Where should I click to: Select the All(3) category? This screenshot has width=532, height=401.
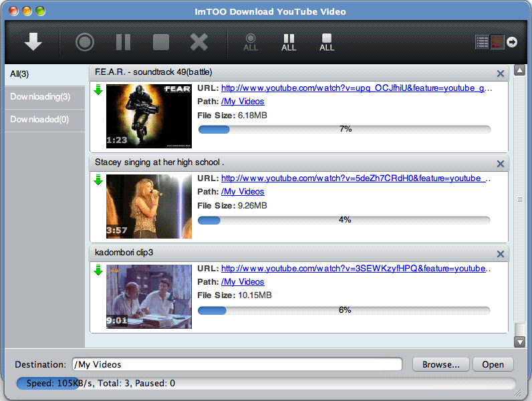[x=45, y=74]
